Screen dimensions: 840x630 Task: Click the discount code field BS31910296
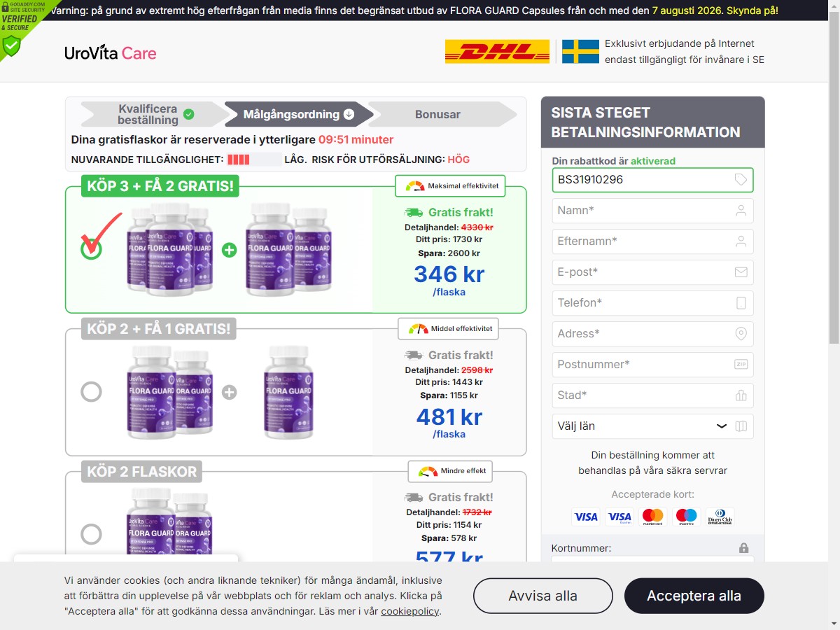click(652, 180)
